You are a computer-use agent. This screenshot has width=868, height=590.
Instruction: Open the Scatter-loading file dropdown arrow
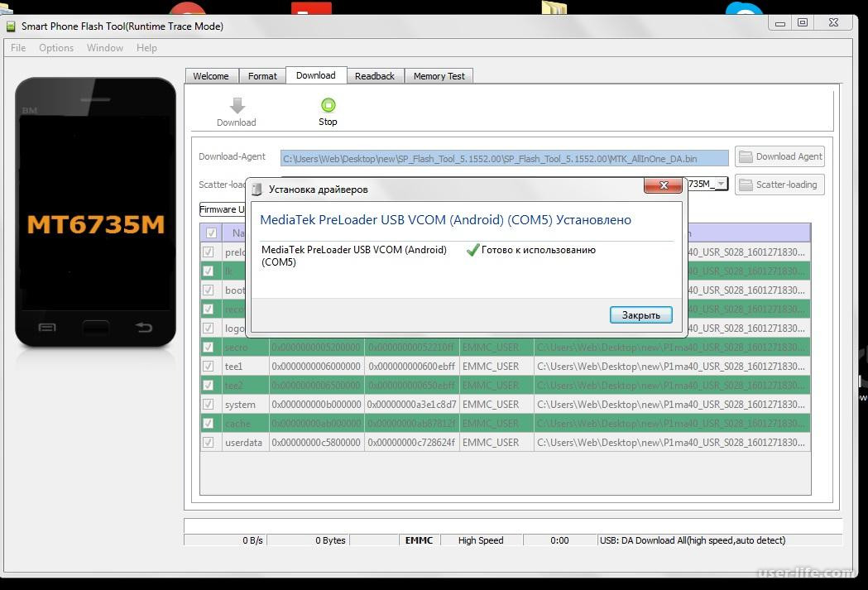pos(721,184)
